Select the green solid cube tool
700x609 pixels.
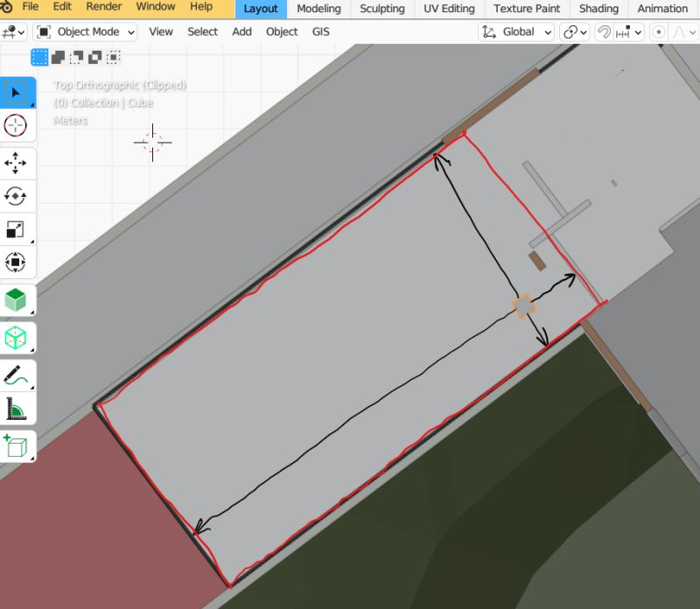[x=16, y=299]
